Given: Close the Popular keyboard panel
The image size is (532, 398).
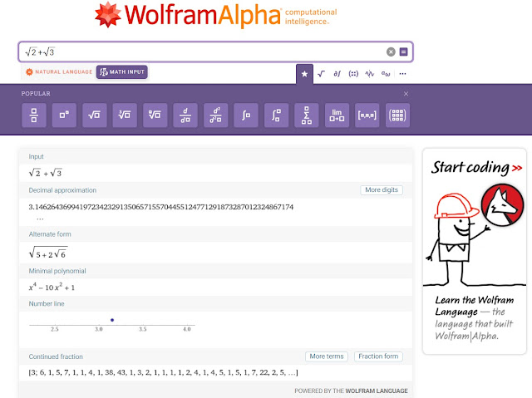Looking at the screenshot, I should 406,94.
